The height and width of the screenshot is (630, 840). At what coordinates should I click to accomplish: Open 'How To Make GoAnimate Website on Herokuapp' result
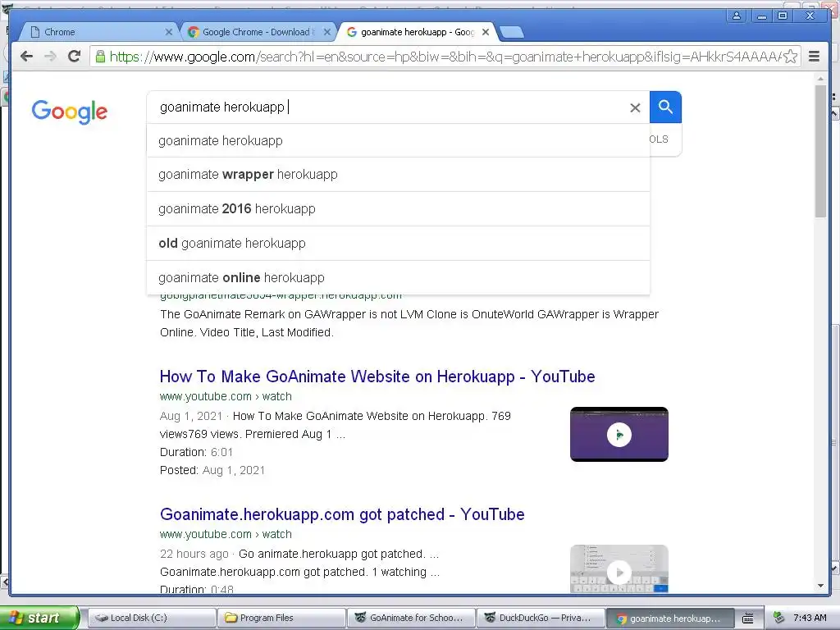pyautogui.click(x=377, y=377)
